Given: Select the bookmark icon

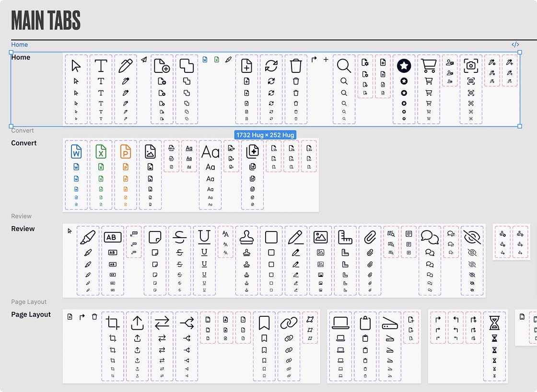Looking at the screenshot, I should pos(264,323).
